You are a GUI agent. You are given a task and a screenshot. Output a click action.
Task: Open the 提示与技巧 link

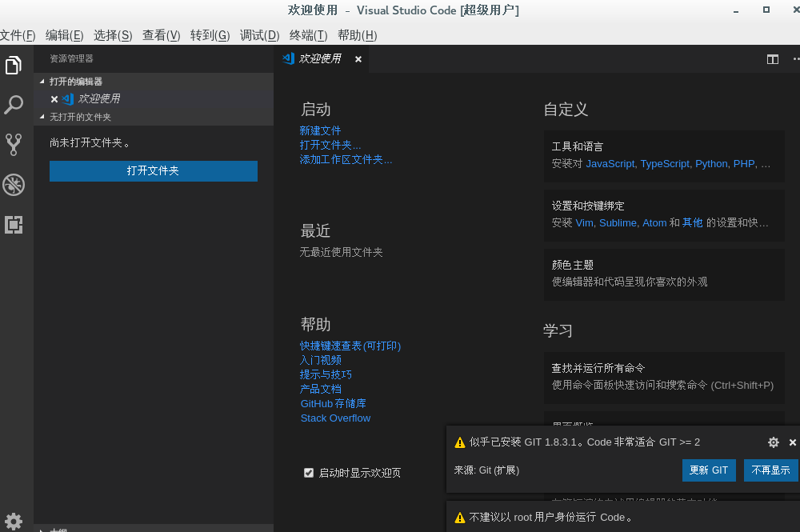[326, 374]
